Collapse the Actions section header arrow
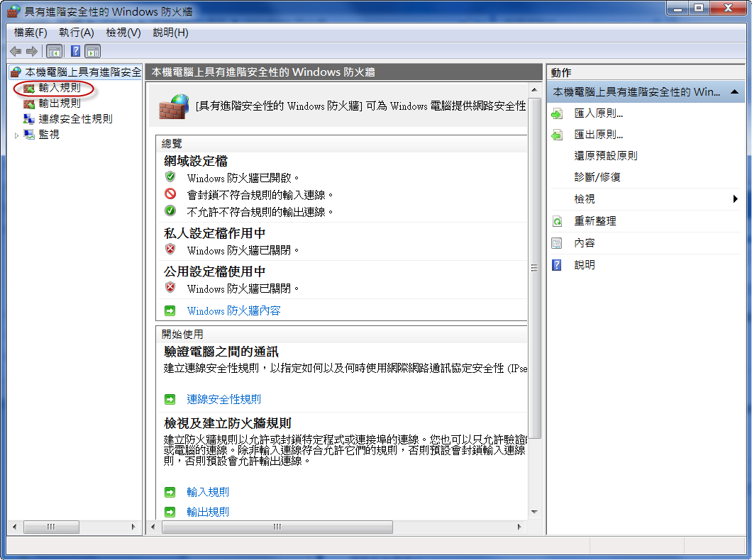Viewport: 752px width, 560px height. point(734,92)
